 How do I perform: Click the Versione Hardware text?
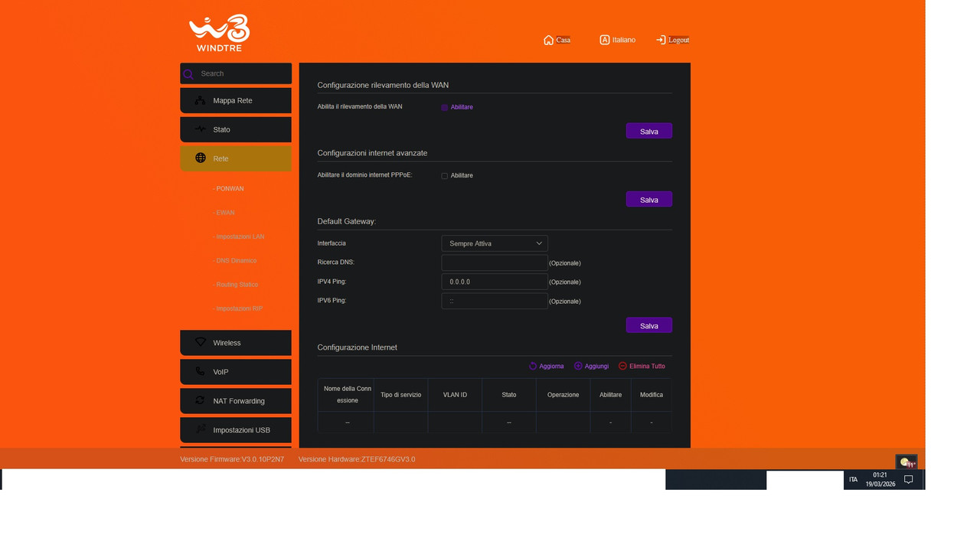click(357, 459)
